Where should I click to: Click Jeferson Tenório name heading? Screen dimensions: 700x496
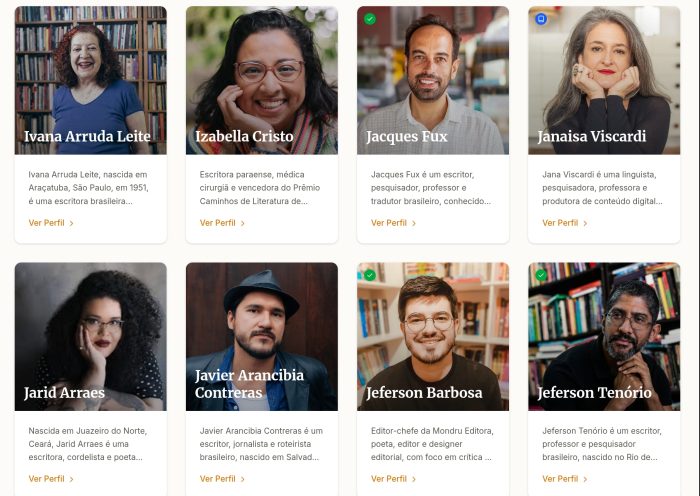(594, 393)
